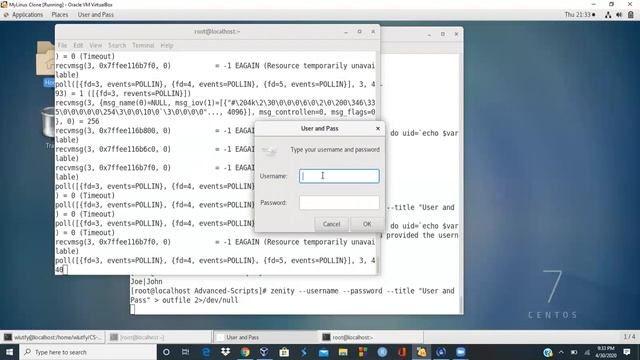The width and height of the screenshot is (640, 360).
Task: Open the Places menu
Action: tap(60, 15)
